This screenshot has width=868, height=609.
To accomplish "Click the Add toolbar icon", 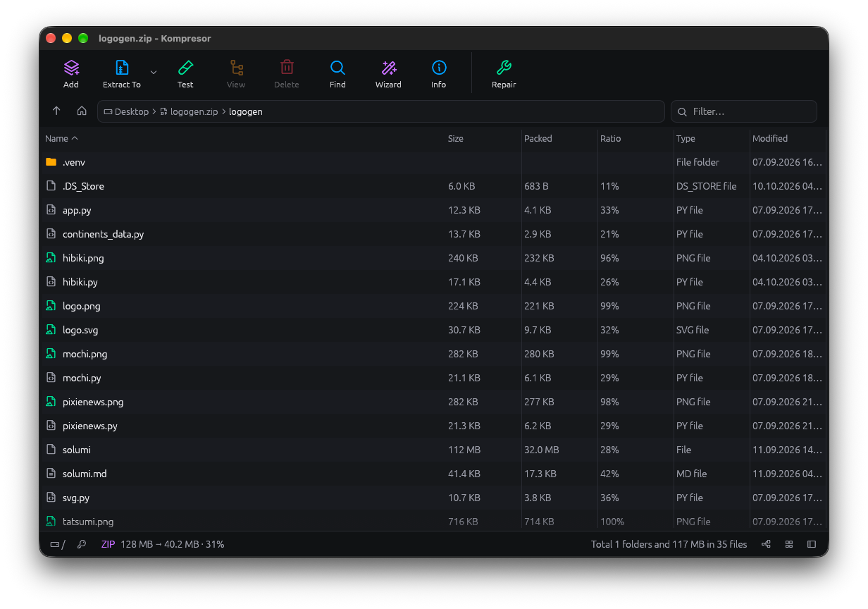I will pyautogui.click(x=71, y=68).
